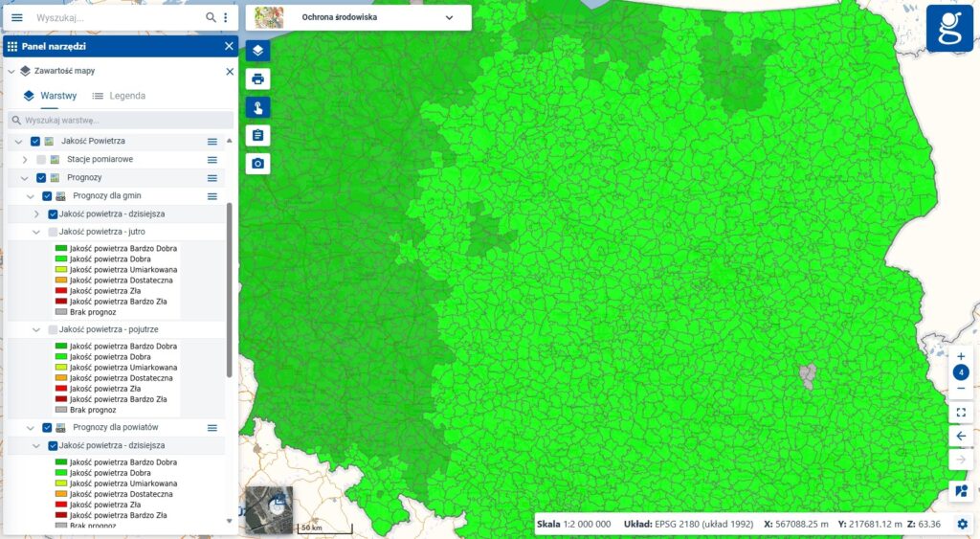Collapse Jakość powietrza - pojutrze legend
The width and height of the screenshot is (980, 539).
tap(36, 329)
